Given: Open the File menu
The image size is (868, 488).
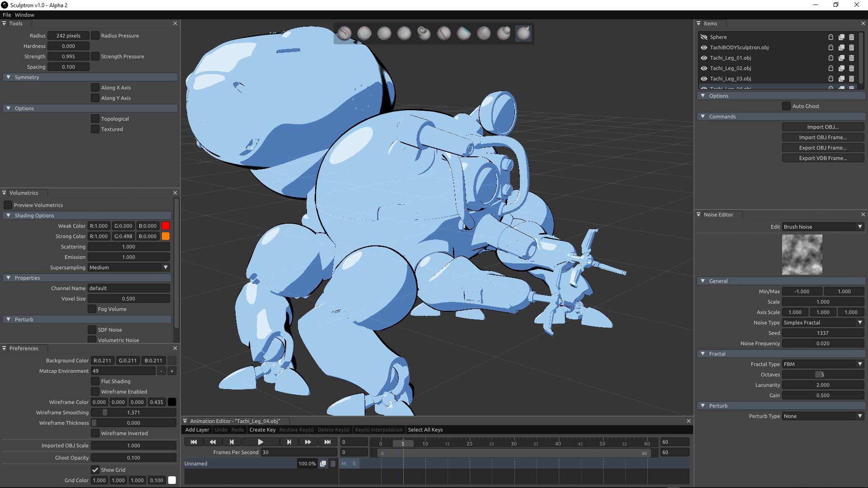Looking at the screenshot, I should (7, 15).
